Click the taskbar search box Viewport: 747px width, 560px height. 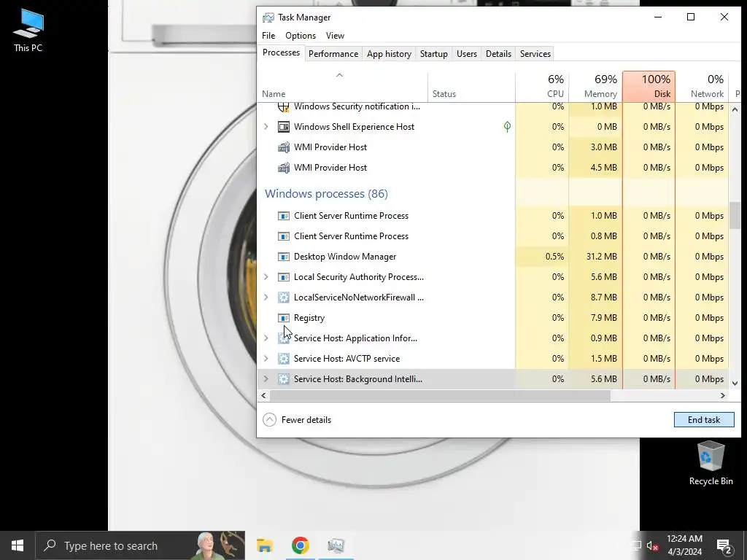[x=141, y=545]
